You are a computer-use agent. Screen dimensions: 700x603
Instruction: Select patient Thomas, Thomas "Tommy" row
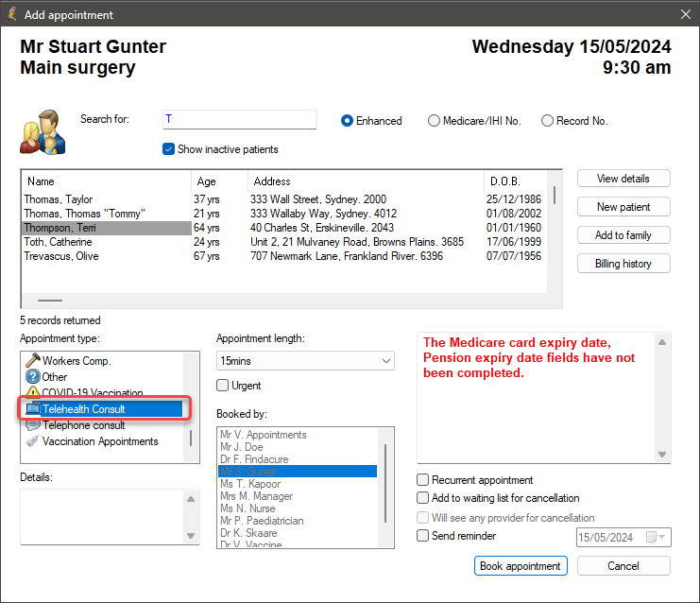(x=282, y=214)
